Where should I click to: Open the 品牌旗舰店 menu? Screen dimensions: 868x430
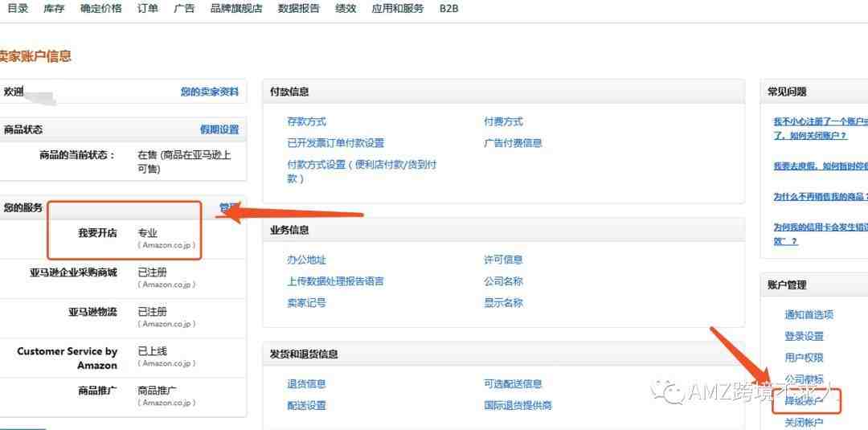(x=236, y=9)
